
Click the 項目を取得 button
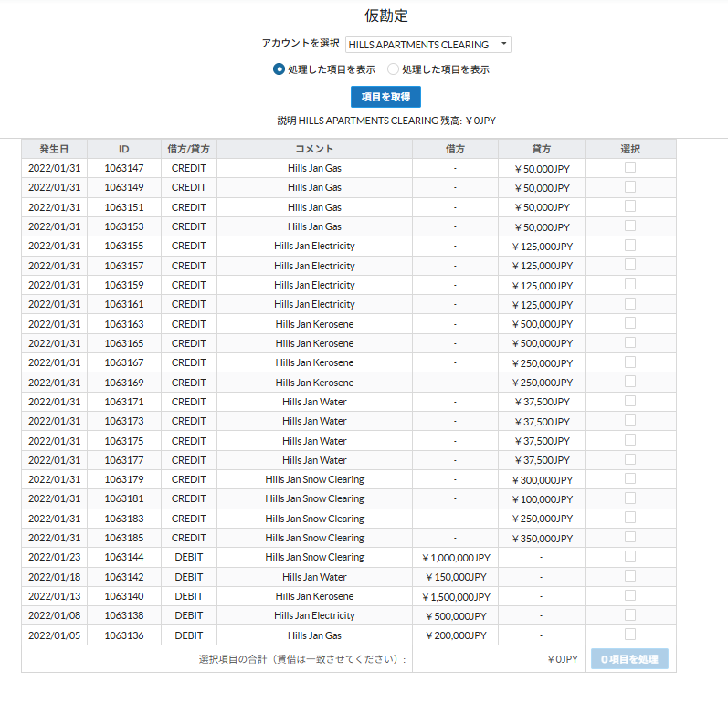pyautogui.click(x=385, y=97)
